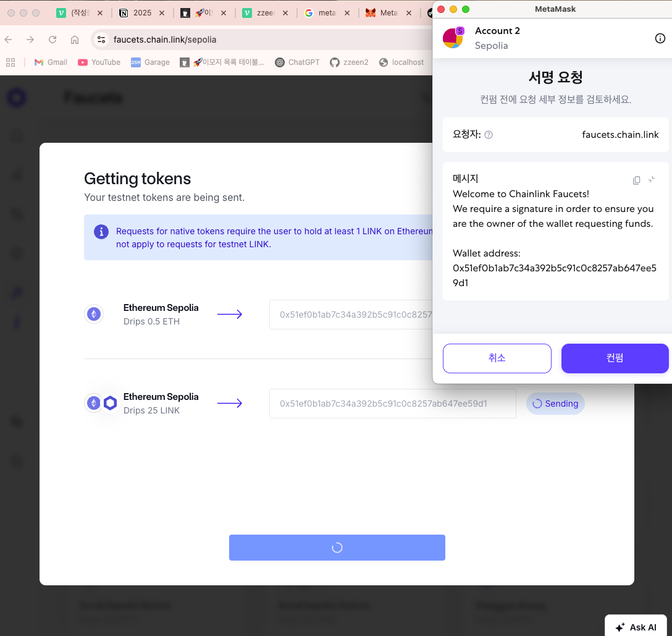The height and width of the screenshot is (636, 672).
Task: Click the loading progress button
Action: 337,548
